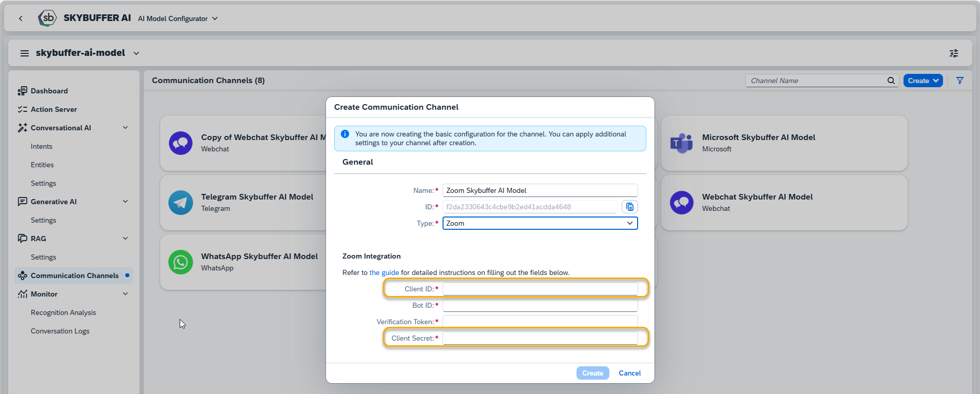
Task: Toggle the hamburger navigation menu
Action: (24, 53)
